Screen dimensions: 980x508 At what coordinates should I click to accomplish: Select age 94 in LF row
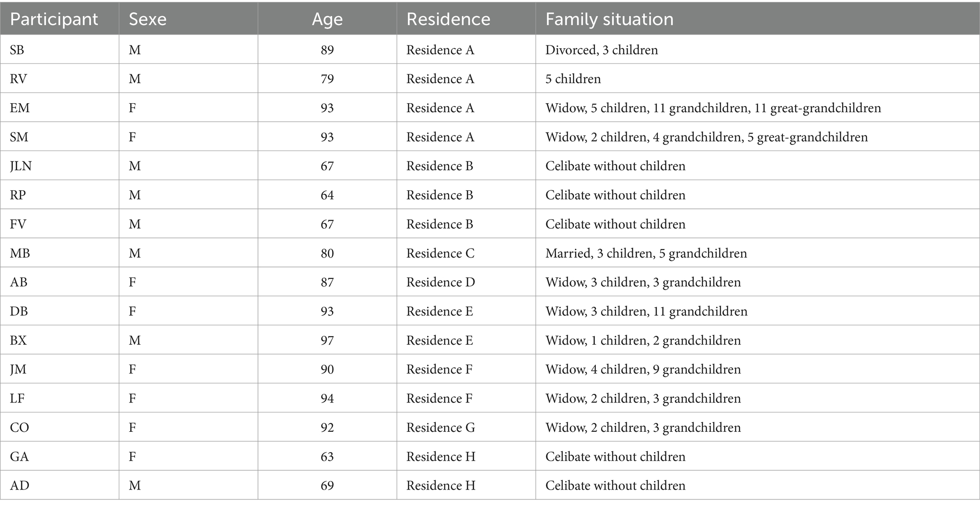[327, 399]
